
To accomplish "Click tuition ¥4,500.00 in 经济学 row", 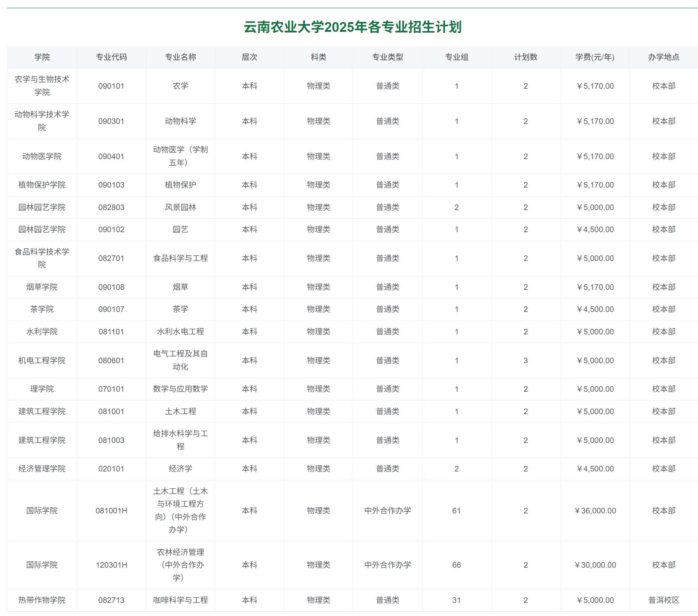I will coord(595,469).
